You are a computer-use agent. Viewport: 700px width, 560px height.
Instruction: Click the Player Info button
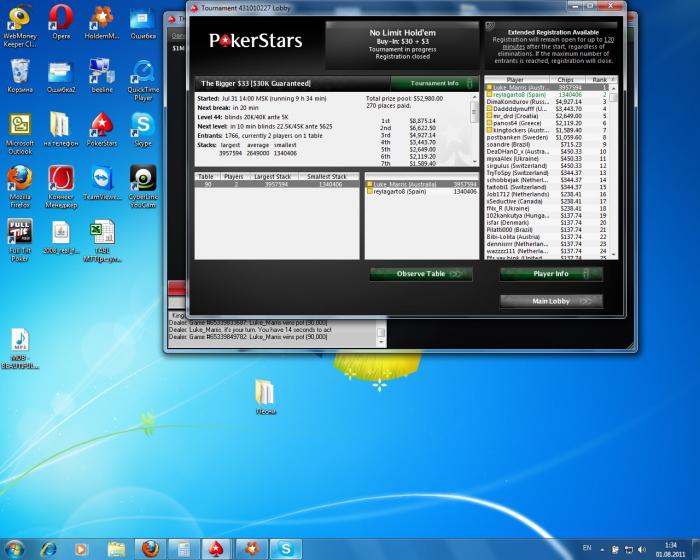(551, 273)
